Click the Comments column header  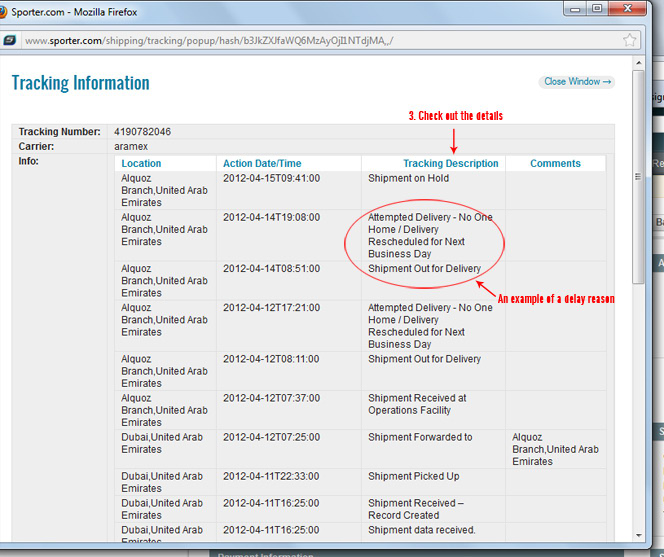coord(555,163)
